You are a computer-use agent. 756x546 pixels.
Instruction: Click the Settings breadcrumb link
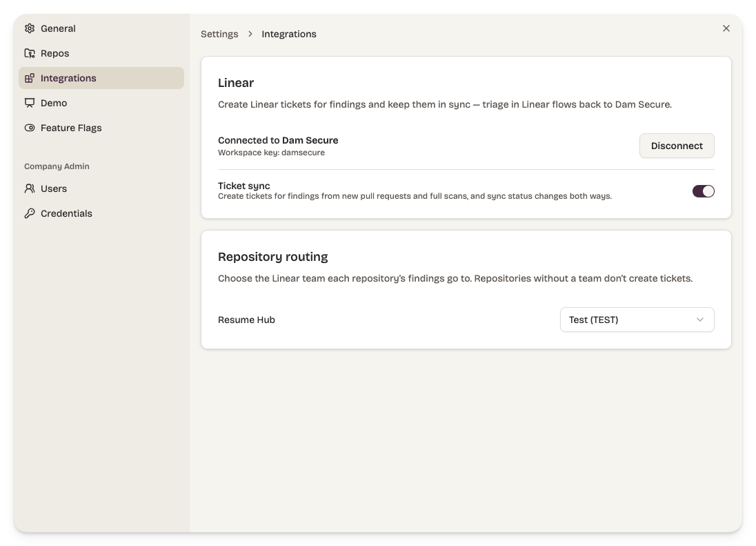click(x=219, y=34)
